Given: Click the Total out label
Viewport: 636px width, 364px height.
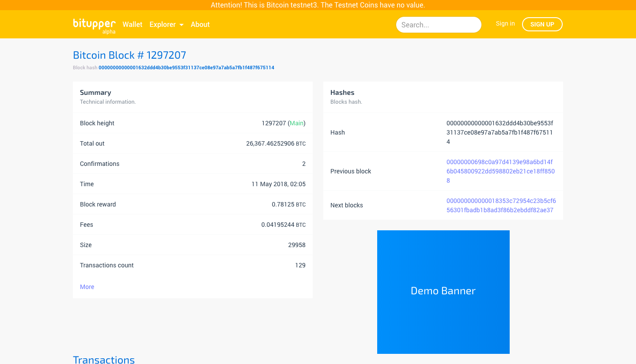Looking at the screenshot, I should pyautogui.click(x=92, y=143).
